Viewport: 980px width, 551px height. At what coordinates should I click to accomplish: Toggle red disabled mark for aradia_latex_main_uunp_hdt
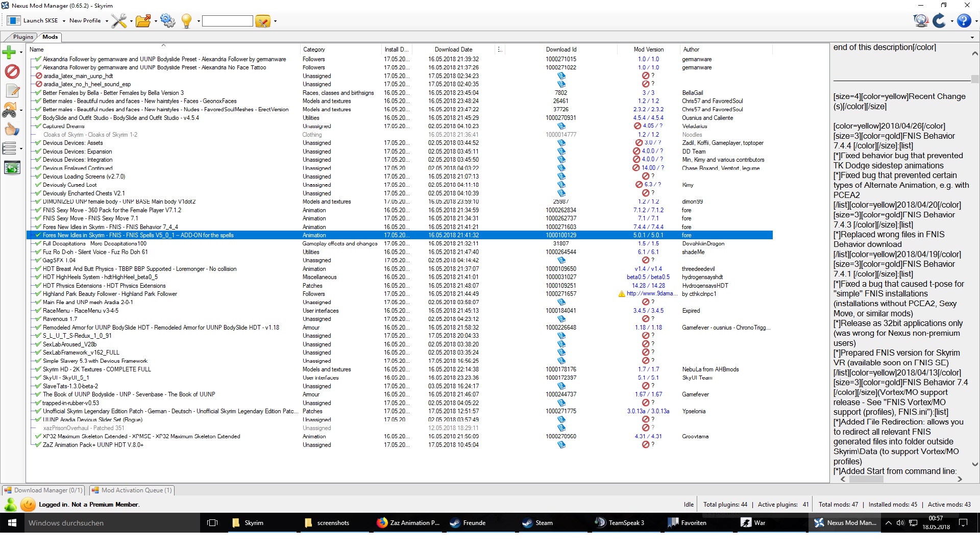38,76
